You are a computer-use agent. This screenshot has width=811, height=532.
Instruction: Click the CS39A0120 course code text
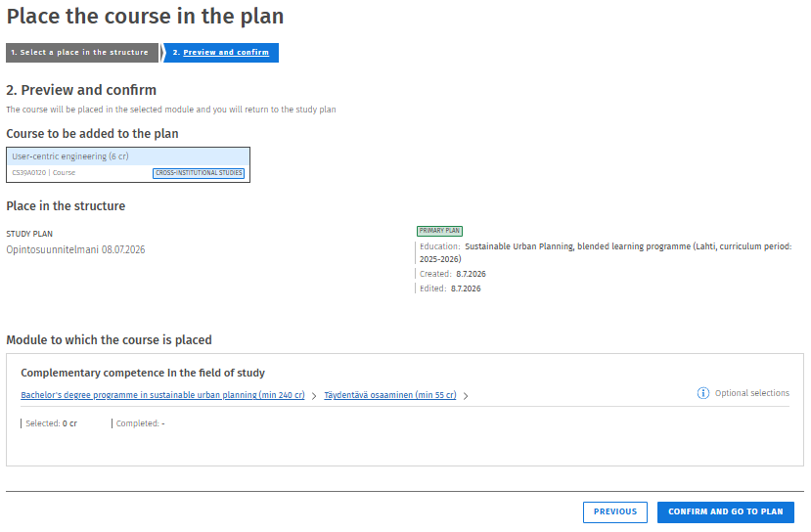(x=29, y=173)
